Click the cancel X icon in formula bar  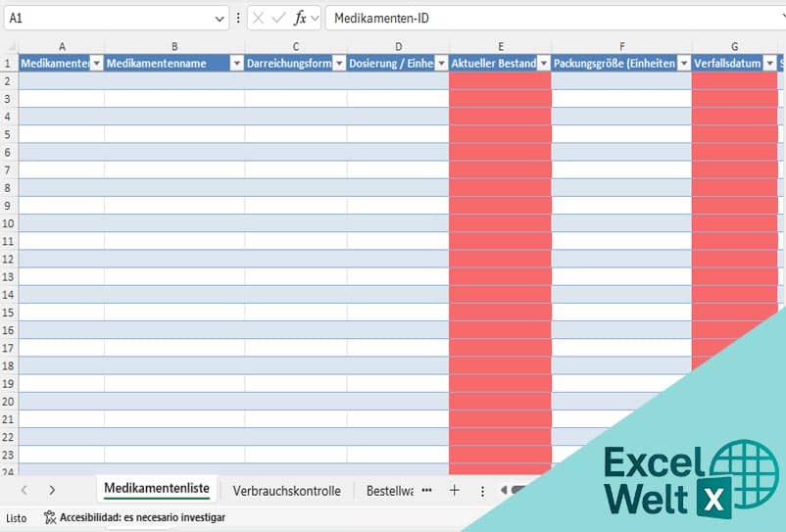pos(258,19)
